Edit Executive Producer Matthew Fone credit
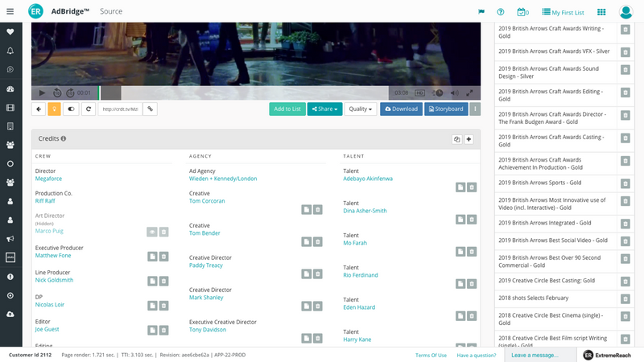 (152, 257)
